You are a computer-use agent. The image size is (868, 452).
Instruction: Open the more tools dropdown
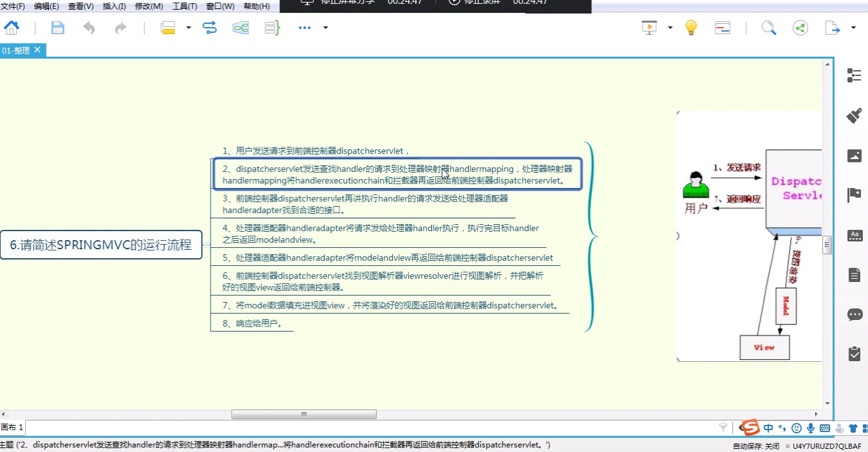click(305, 28)
